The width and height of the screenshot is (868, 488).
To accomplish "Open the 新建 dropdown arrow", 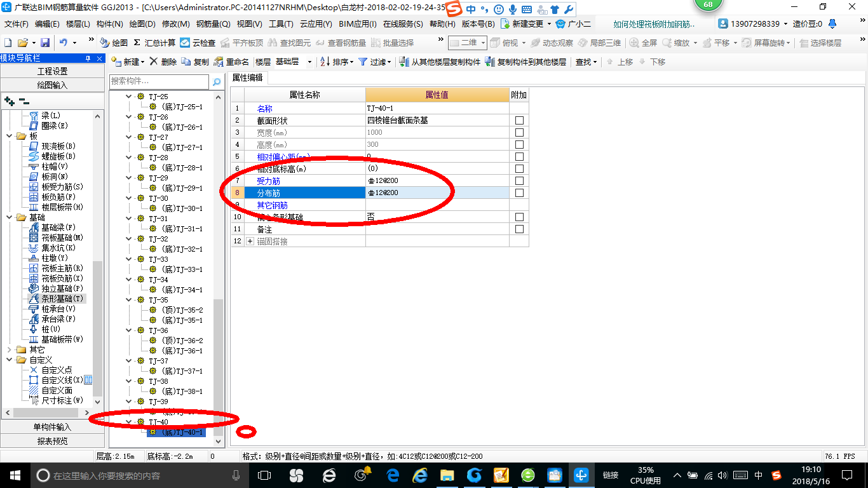I will click(x=142, y=62).
